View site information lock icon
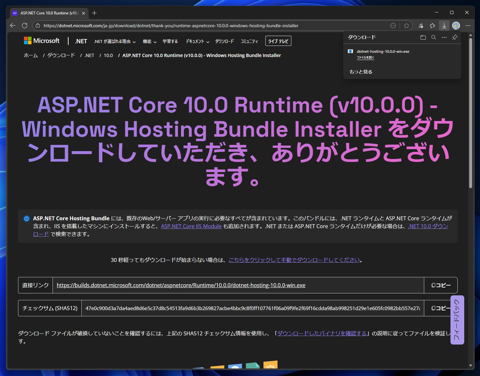Viewport: 480px width, 376px height. (x=38, y=26)
